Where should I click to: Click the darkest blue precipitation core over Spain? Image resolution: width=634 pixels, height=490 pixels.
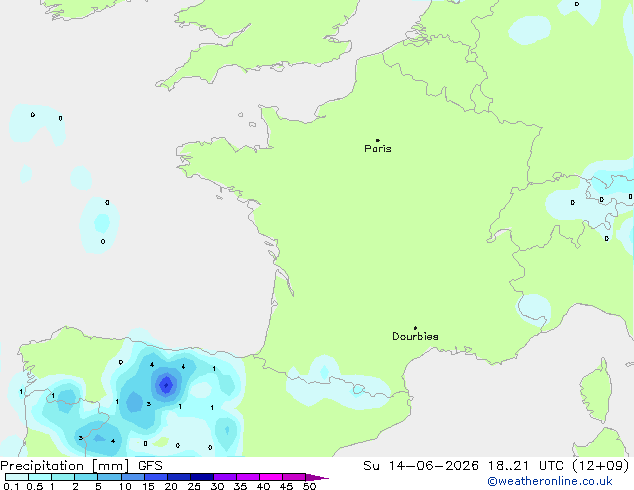(x=166, y=384)
